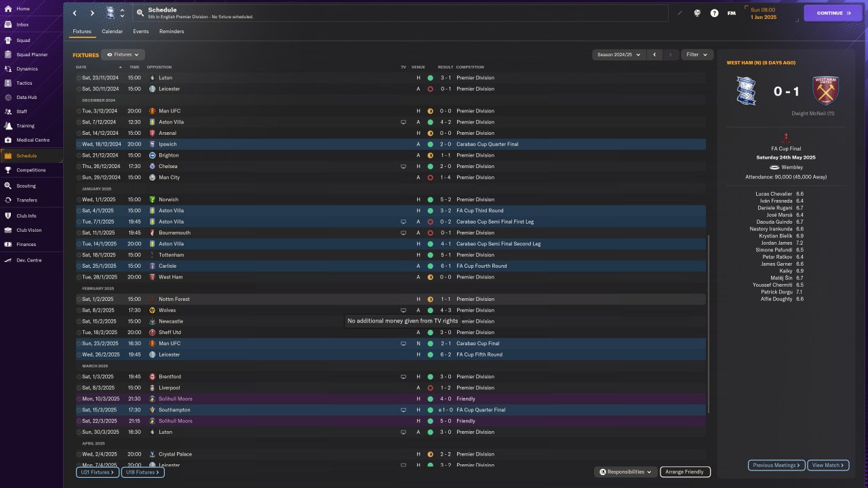
Task: Open the FM menu logo
Action: pos(731,13)
